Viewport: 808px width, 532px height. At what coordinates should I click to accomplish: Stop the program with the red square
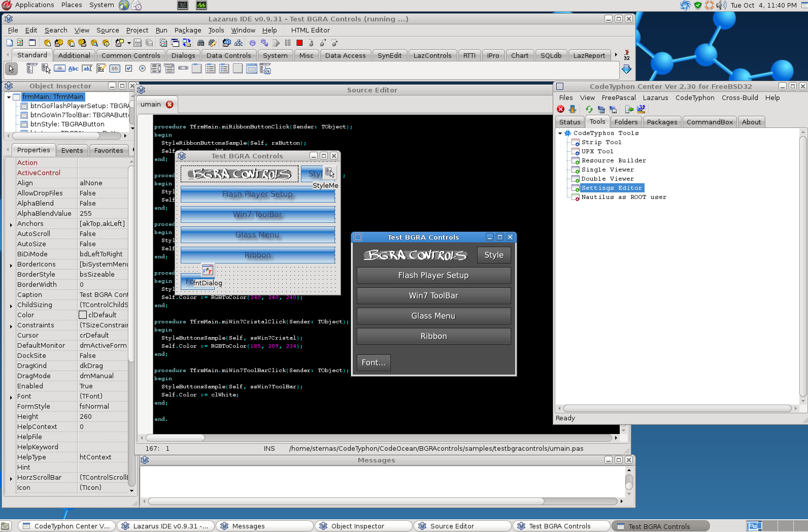(x=299, y=43)
